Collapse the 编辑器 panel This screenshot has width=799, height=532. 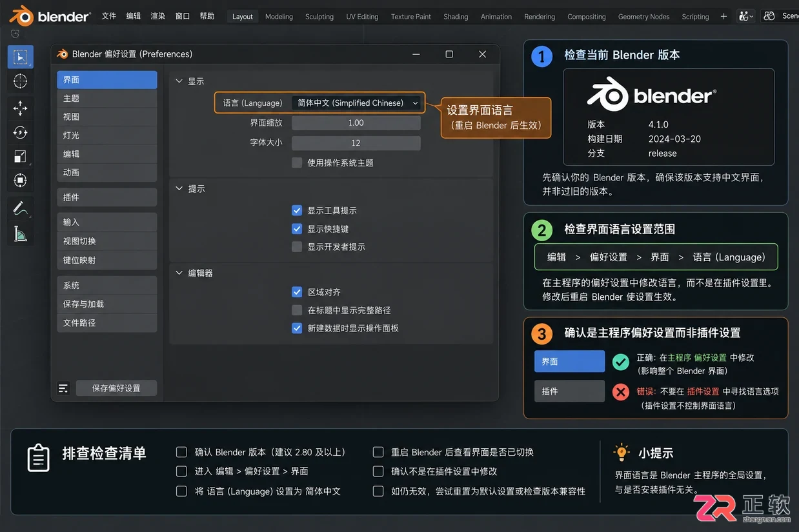click(179, 273)
